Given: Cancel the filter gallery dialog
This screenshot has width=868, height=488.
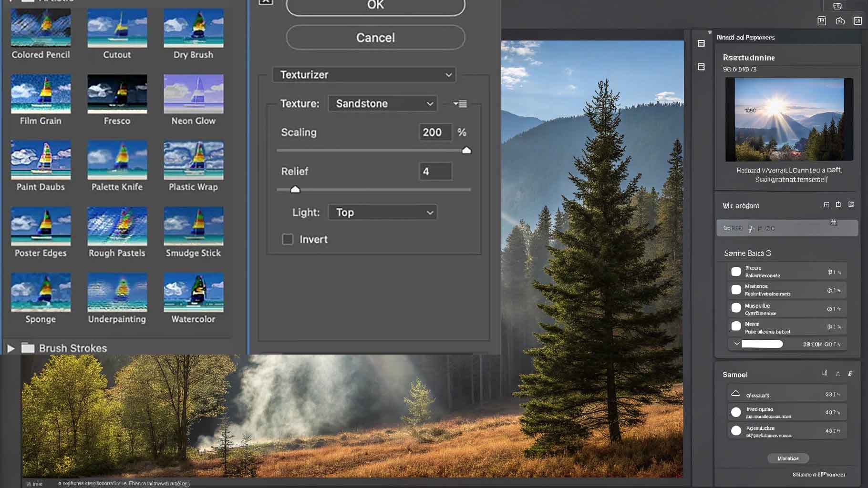Looking at the screenshot, I should [x=375, y=38].
